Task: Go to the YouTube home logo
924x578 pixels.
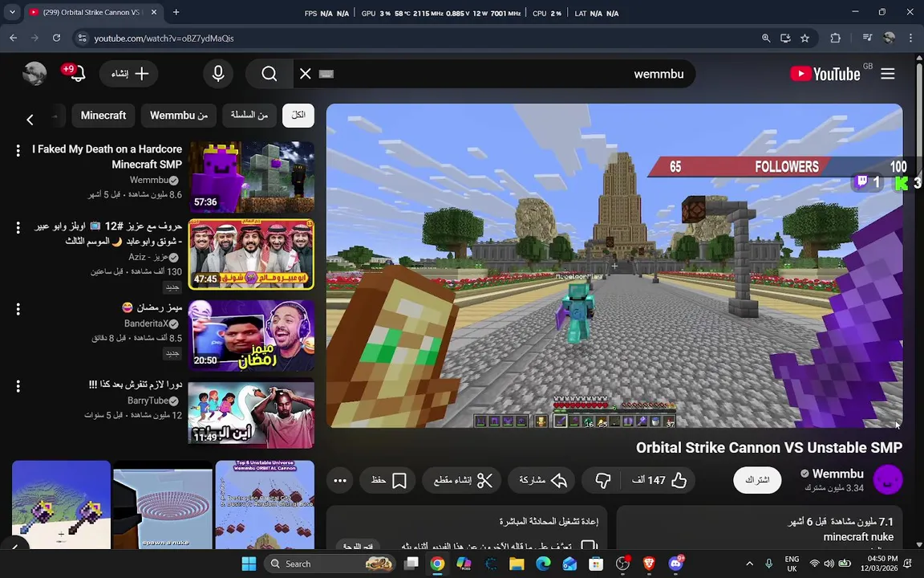Action: pyautogui.click(x=825, y=74)
